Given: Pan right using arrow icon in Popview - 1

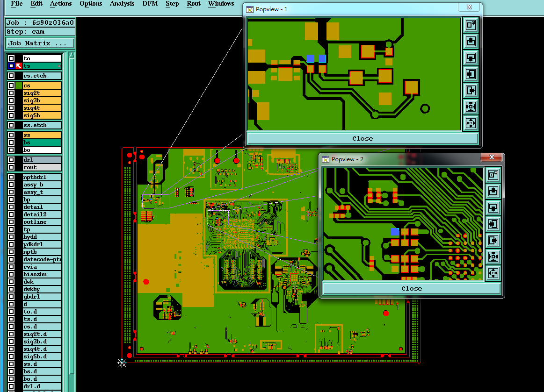Looking at the screenshot, I should point(471,91).
